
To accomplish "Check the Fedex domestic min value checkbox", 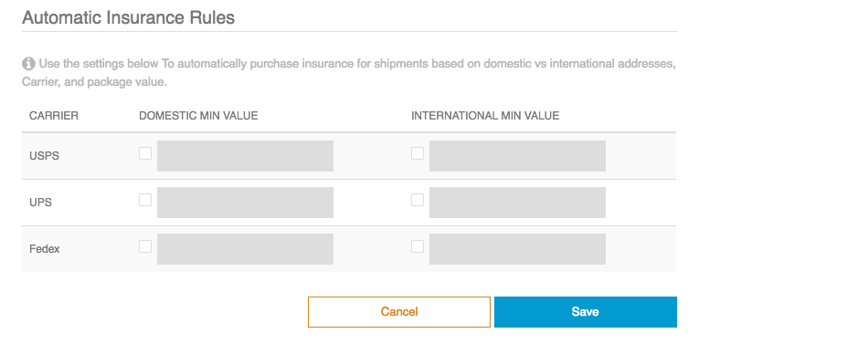I will 145,246.
